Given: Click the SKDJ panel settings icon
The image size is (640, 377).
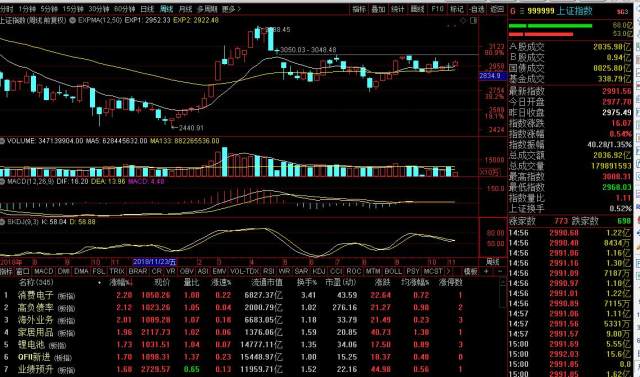Looking at the screenshot, I should coord(2,222).
